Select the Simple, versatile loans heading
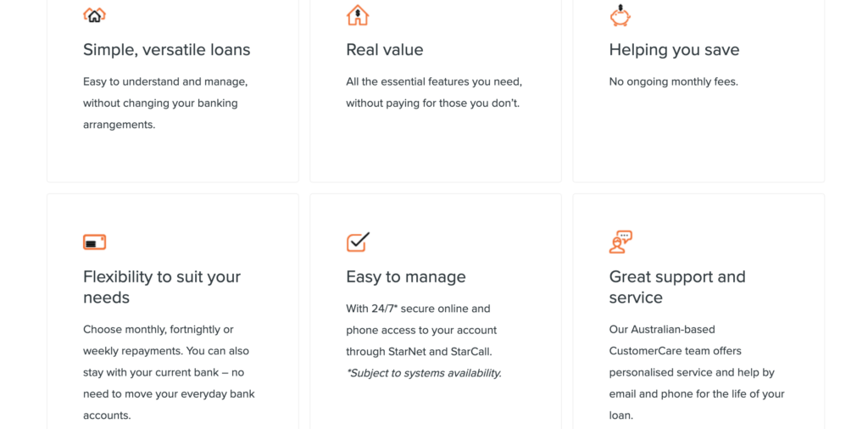This screenshot has height=429, width=868. 167,50
